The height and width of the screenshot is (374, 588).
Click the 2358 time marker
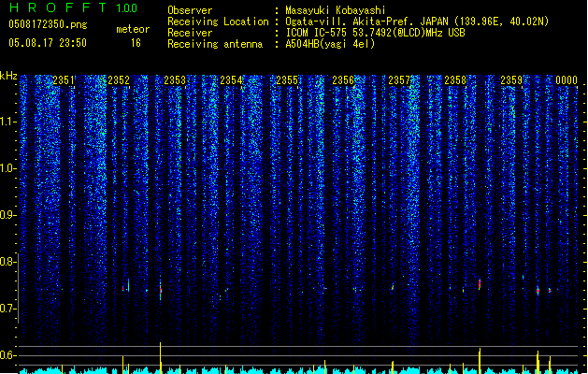(455, 80)
